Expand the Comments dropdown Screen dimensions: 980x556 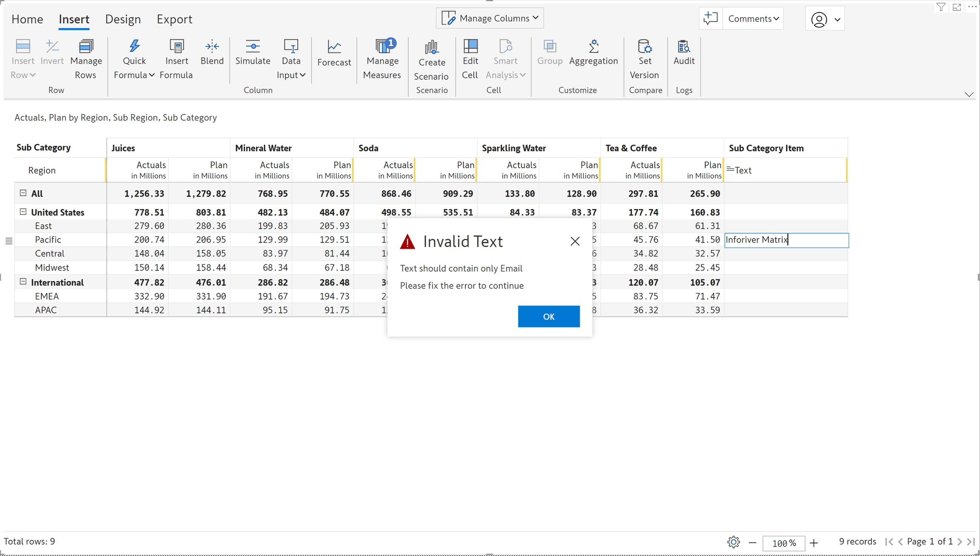click(x=753, y=19)
